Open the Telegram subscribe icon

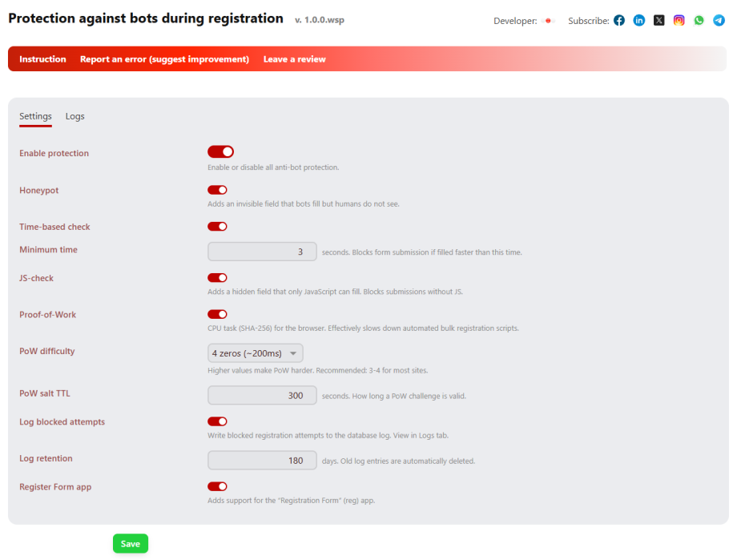pyautogui.click(x=719, y=20)
